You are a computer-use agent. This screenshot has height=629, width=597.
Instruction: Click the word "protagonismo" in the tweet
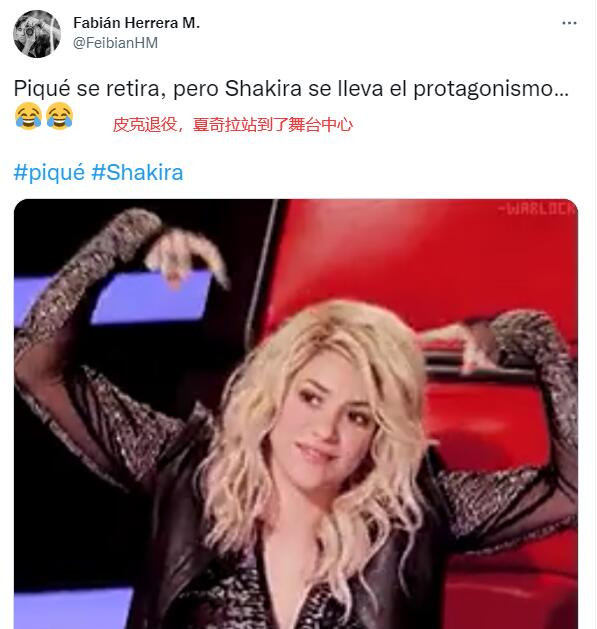(x=491, y=89)
